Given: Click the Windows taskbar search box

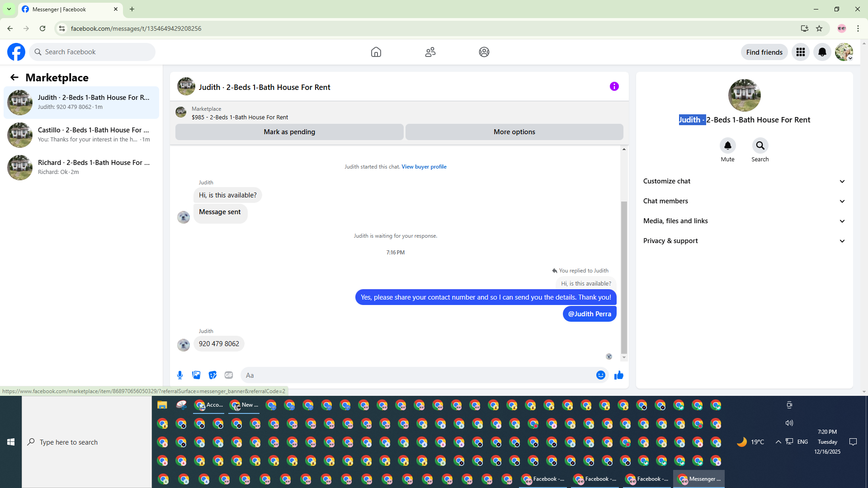Looking at the screenshot, I should click(x=87, y=442).
